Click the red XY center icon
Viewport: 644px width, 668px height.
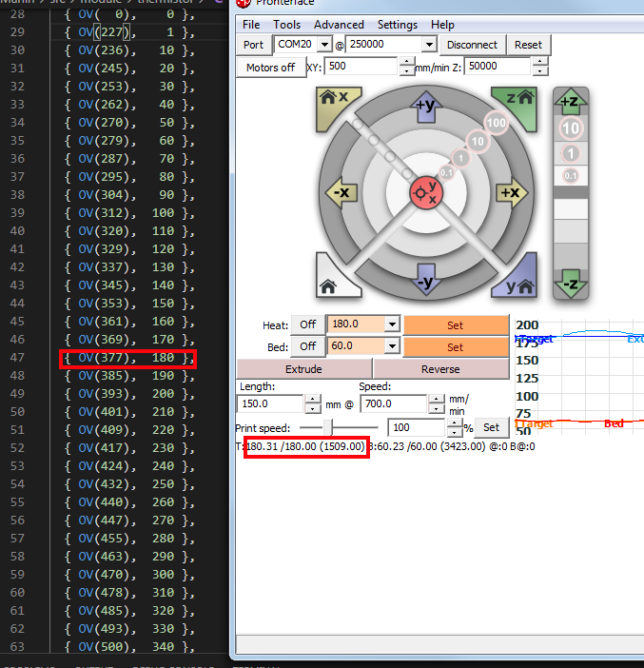(426, 192)
